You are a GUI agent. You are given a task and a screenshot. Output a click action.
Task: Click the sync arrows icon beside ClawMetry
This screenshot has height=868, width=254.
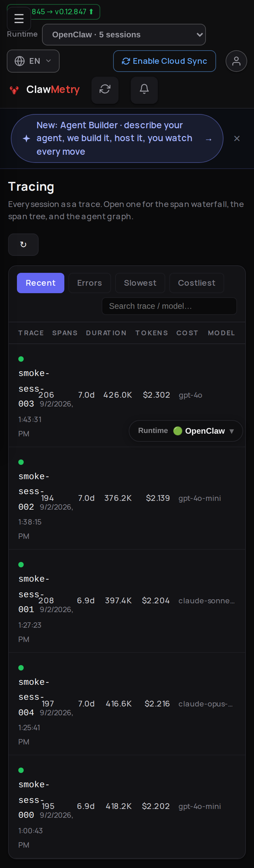click(105, 90)
